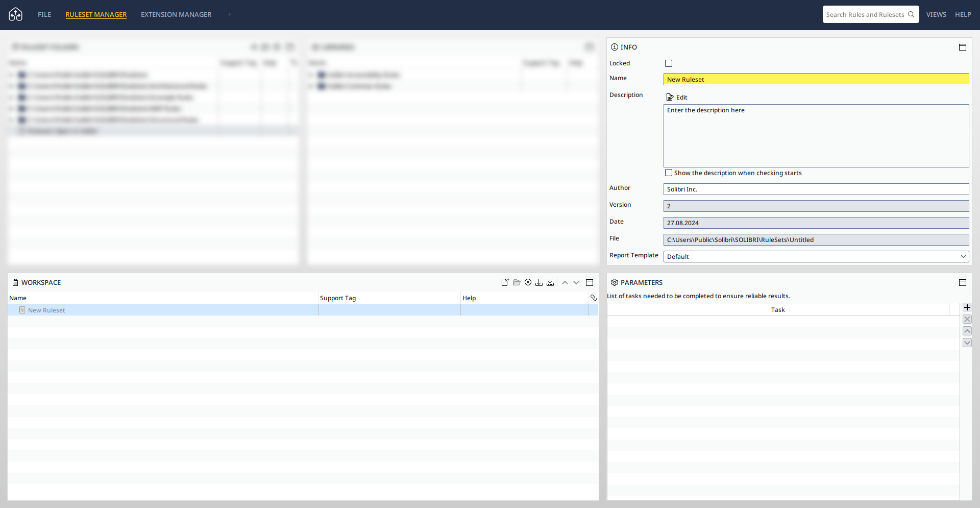Add a new layout tab with plus
This screenshot has height=508, width=980.
[230, 14]
